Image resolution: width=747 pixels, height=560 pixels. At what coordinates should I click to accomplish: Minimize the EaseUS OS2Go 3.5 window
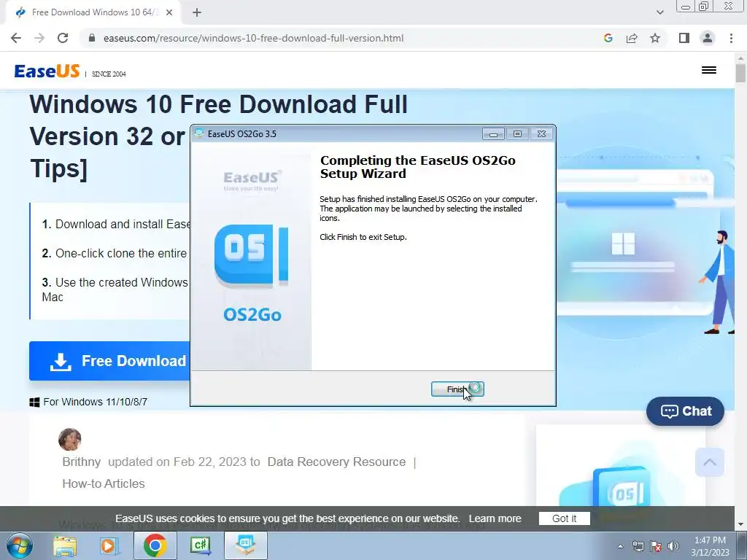(x=493, y=134)
